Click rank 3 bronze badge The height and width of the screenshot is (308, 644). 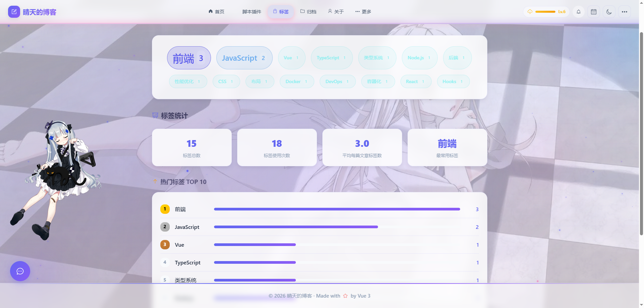(165, 245)
